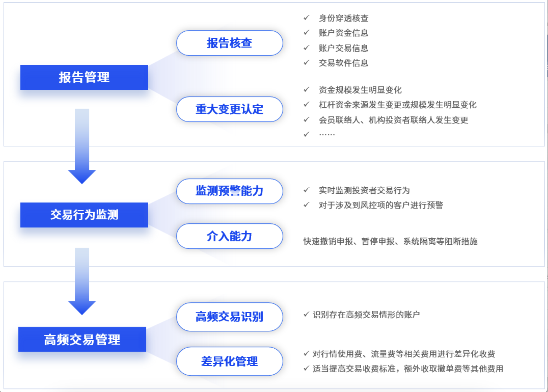Click the checkmark next to 账户交易信息
This screenshot has height=392, width=548.
pyautogui.click(x=306, y=48)
